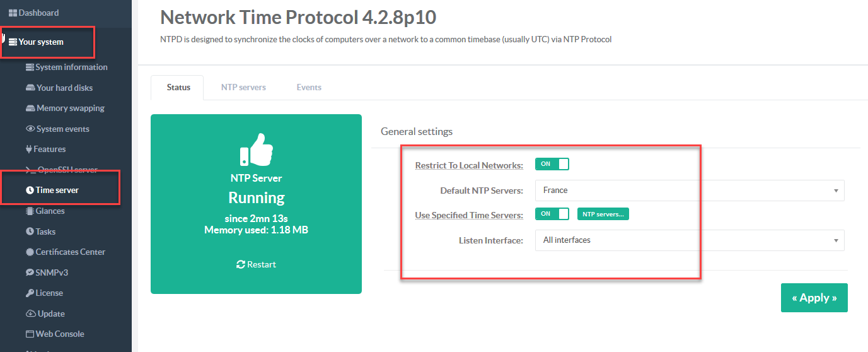Click the Glances chip icon
Image resolution: width=868 pixels, height=352 pixels.
tap(30, 211)
